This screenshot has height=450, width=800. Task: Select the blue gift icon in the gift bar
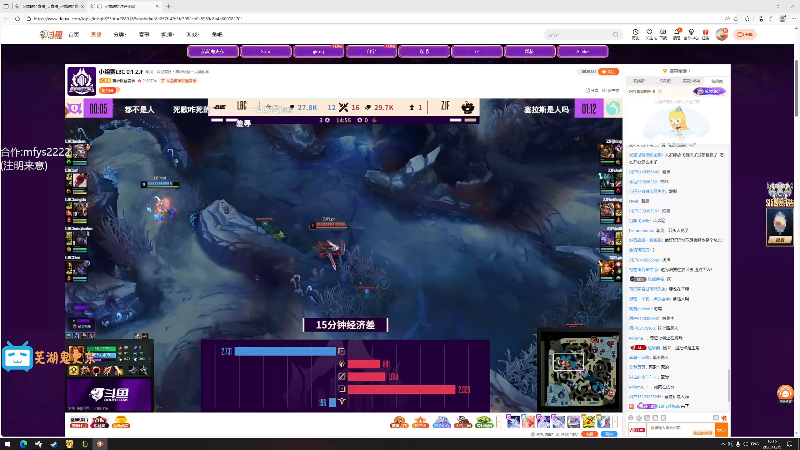pos(441,422)
